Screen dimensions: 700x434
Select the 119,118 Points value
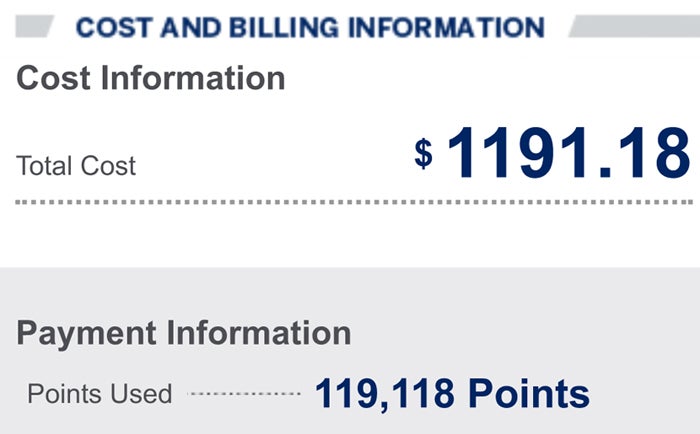pos(452,394)
